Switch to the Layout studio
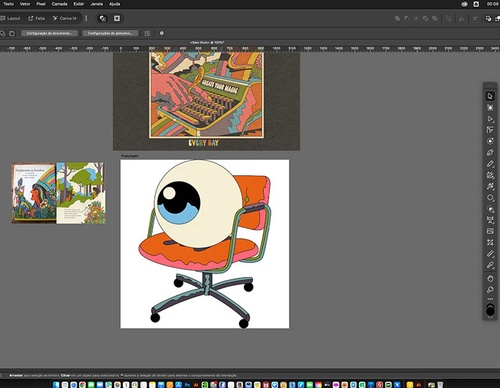 (x=10, y=18)
